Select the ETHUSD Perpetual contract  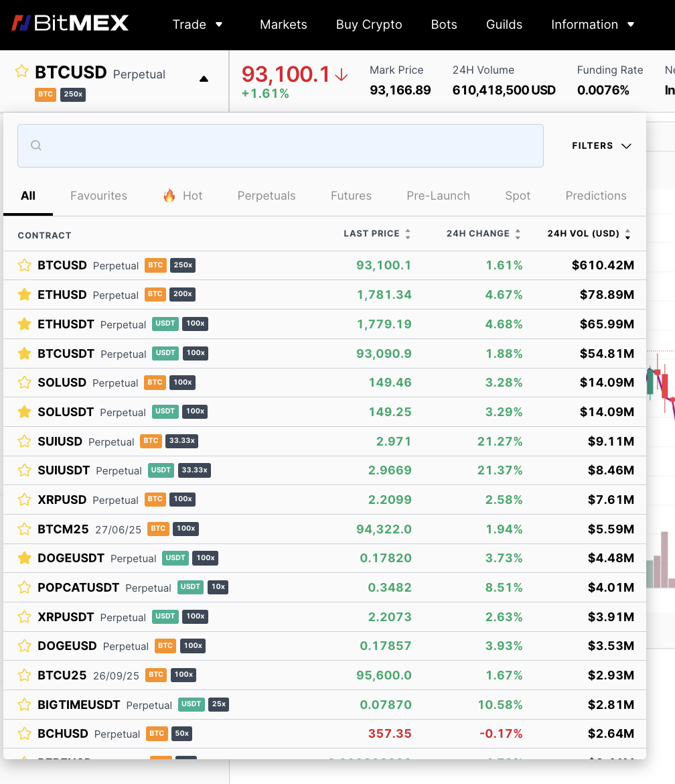coord(325,294)
